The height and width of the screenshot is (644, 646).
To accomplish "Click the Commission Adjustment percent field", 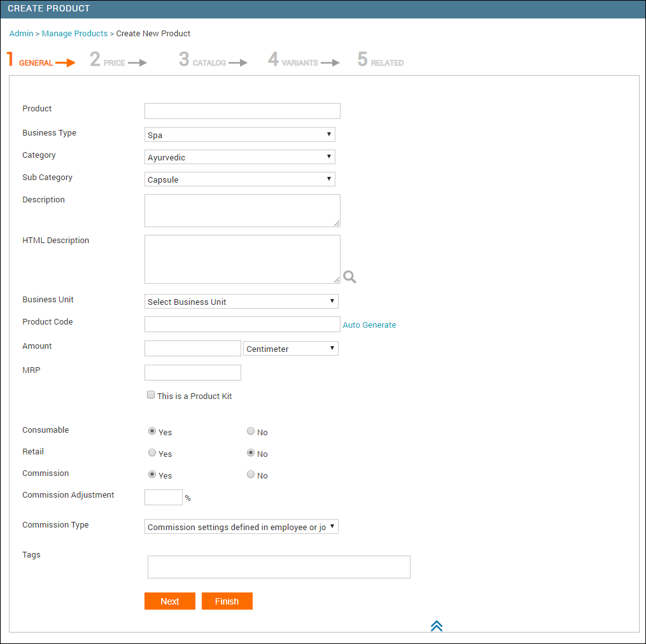I will (164, 497).
